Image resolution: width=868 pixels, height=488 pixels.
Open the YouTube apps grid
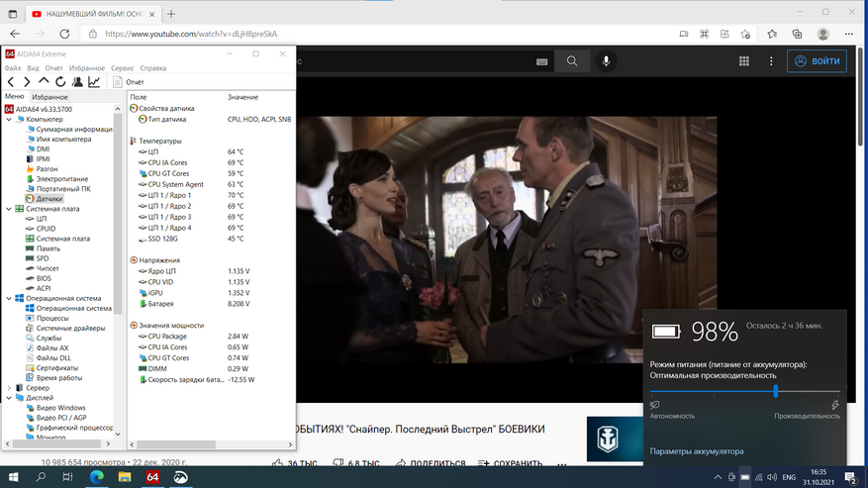[x=744, y=61]
